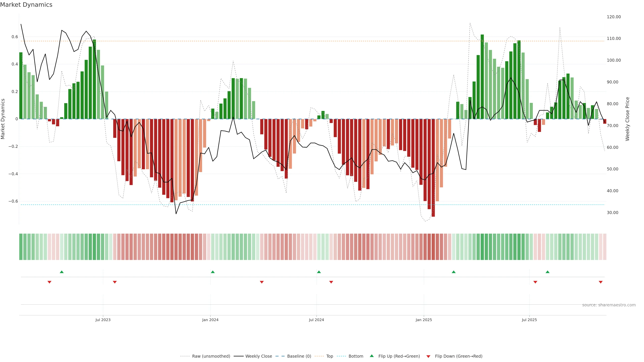Image resolution: width=644 pixels, height=362 pixels.
Task: Click the Flip Up legend triangle icon
Action: coord(371,356)
